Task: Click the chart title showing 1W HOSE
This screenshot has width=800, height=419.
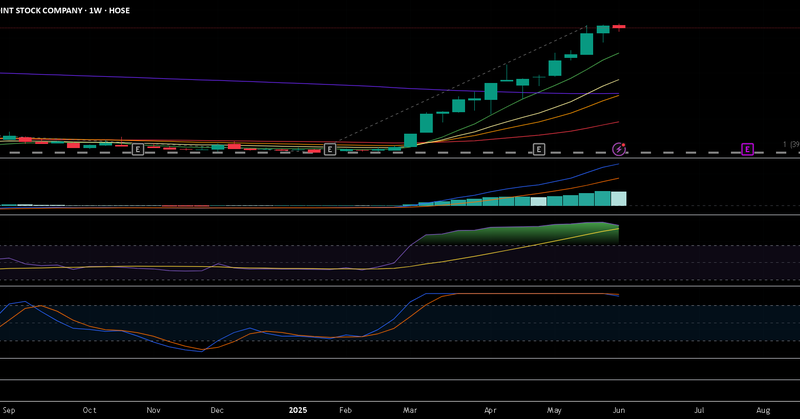Action: [x=65, y=10]
